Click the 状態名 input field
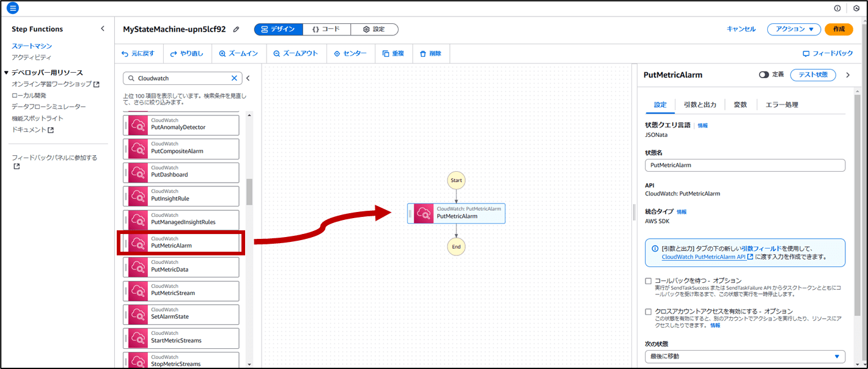This screenshot has height=369, width=868. 745,165
